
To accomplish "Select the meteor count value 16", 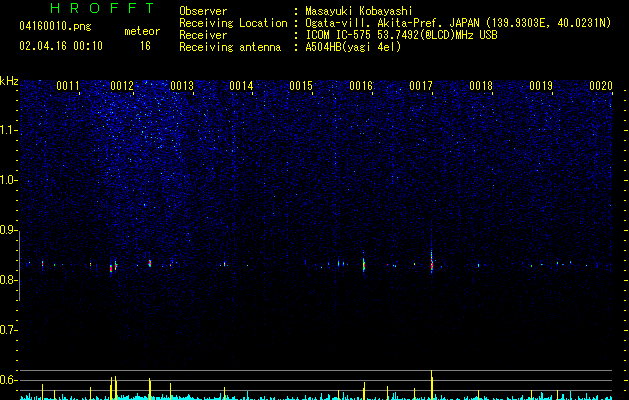I will pyautogui.click(x=145, y=46).
